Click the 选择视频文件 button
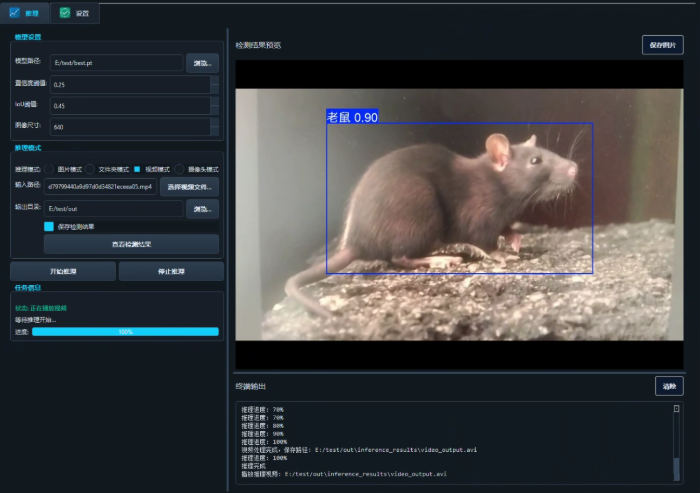Image resolution: width=700 pixels, height=493 pixels. click(189, 187)
